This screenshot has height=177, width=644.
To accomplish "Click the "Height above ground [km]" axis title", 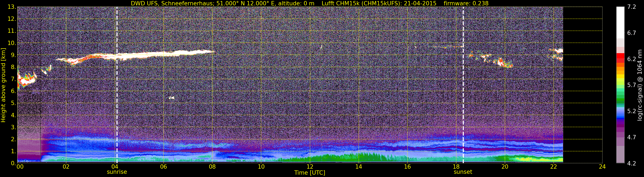I will coord(3,85).
